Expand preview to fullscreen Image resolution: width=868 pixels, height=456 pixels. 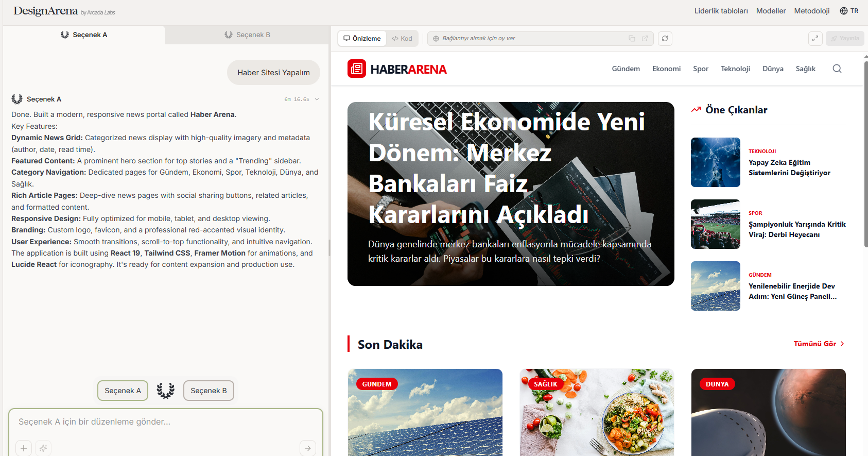point(815,38)
